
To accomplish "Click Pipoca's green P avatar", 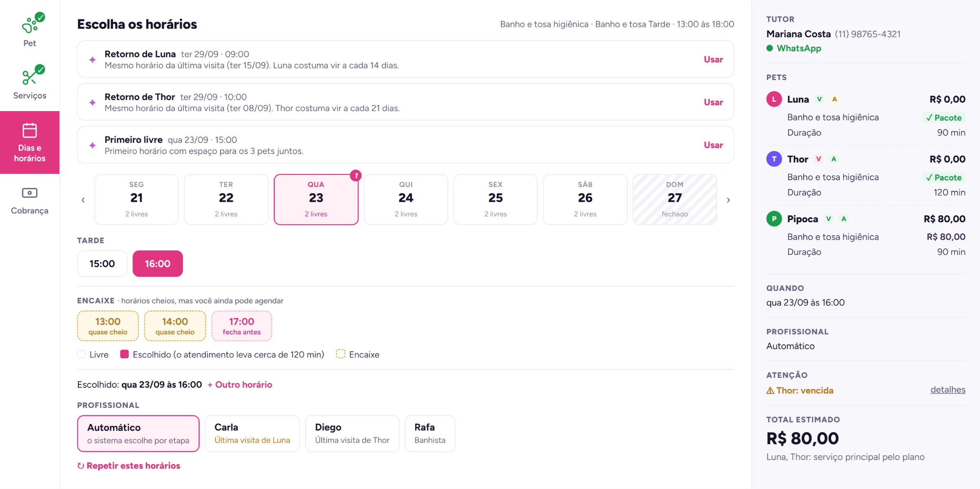I will coord(774,219).
